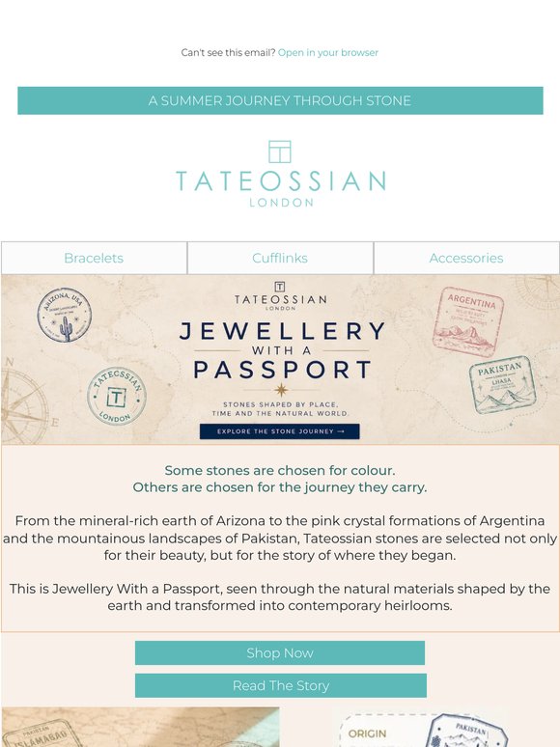
Task: Click the Tateossian square logo icon
Action: (280, 152)
